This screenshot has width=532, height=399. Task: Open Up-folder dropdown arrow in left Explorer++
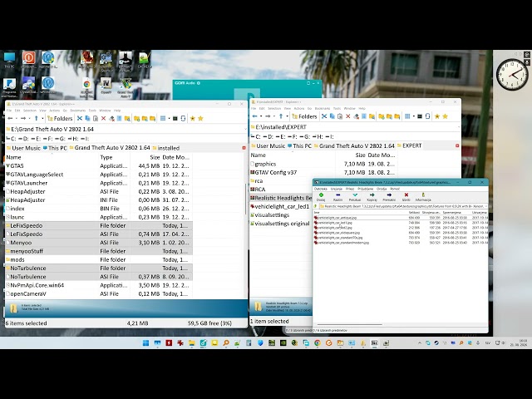(x=42, y=118)
